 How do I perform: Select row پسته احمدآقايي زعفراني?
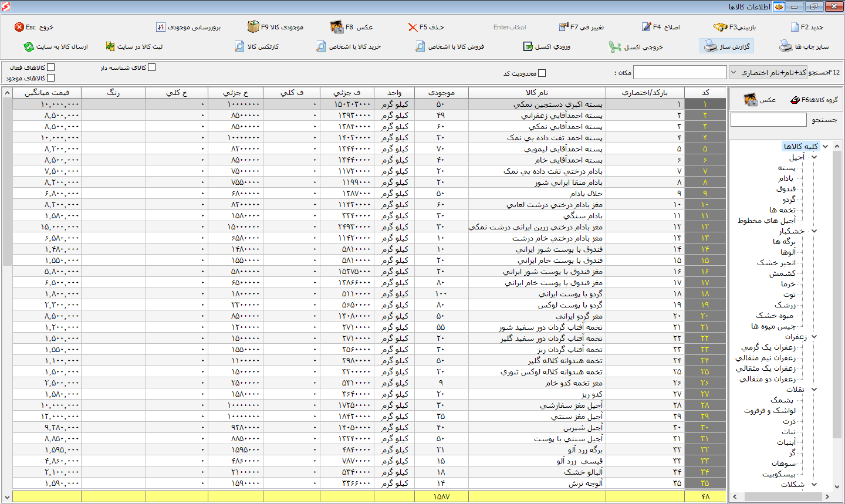pos(369,116)
